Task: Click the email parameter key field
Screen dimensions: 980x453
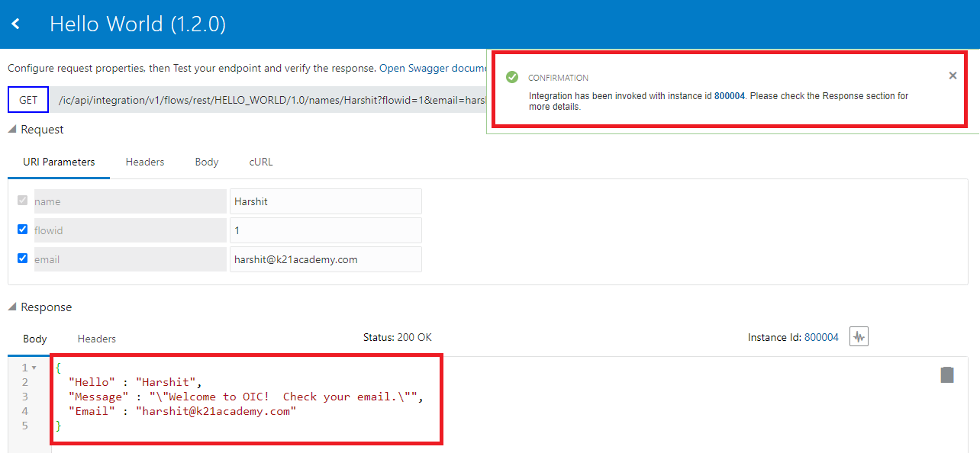Action: (x=129, y=259)
